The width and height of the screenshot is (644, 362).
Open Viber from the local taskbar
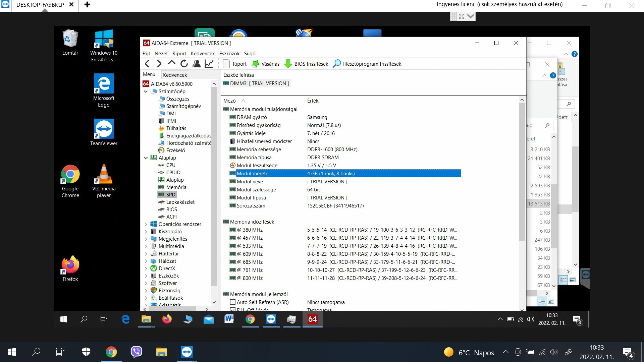click(x=137, y=352)
